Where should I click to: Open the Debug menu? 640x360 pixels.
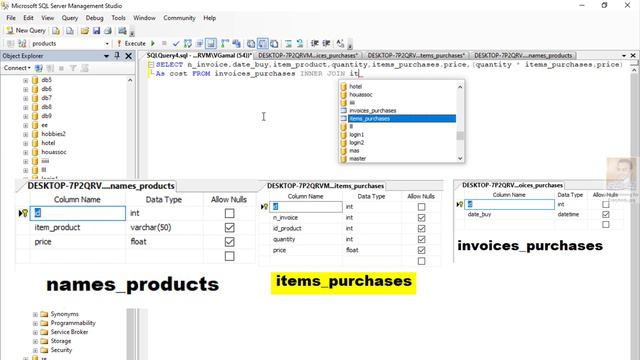pos(94,18)
